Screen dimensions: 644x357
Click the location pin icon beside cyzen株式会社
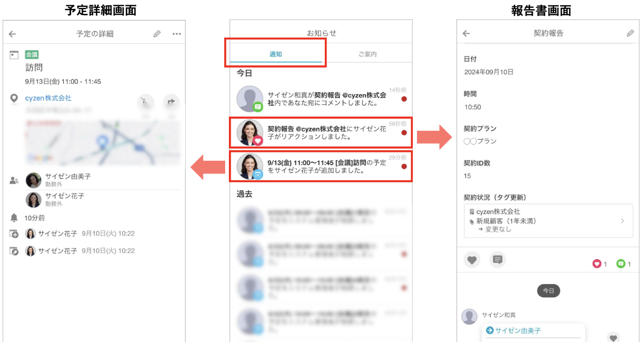14,98
